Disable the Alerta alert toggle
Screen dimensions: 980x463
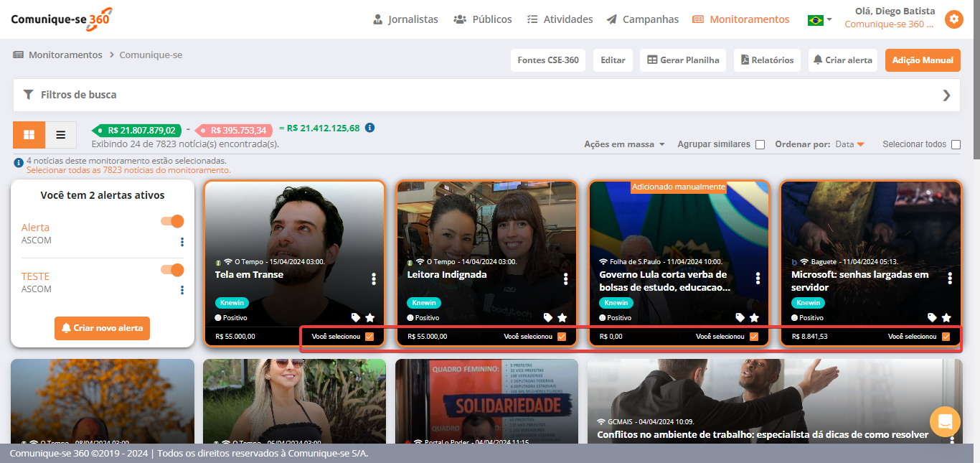coord(172,222)
